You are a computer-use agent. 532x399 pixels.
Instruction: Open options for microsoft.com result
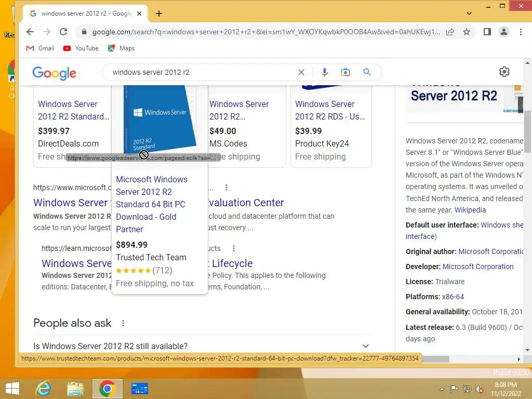click(227, 188)
